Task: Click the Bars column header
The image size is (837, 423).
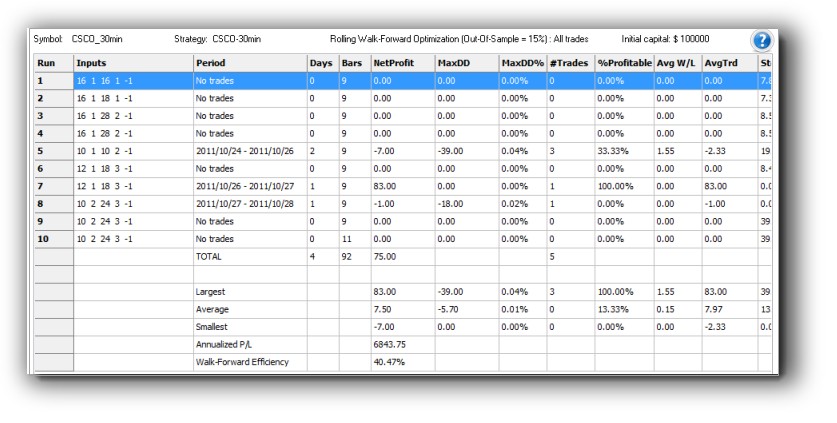Action: coord(354,63)
